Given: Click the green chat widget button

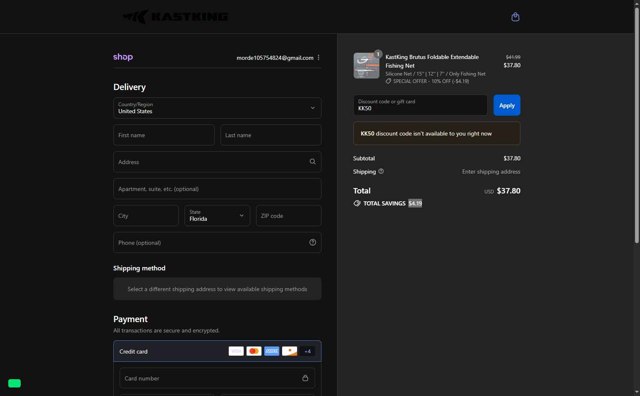Looking at the screenshot, I should [14, 383].
